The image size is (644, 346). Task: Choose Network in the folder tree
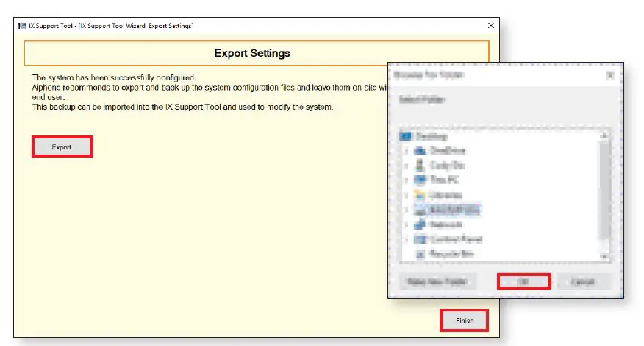pos(446,225)
